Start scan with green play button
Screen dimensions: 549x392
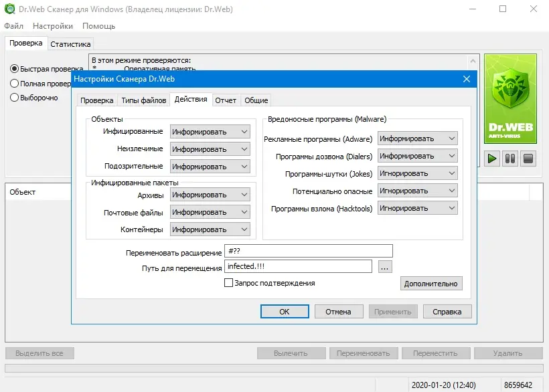492,159
